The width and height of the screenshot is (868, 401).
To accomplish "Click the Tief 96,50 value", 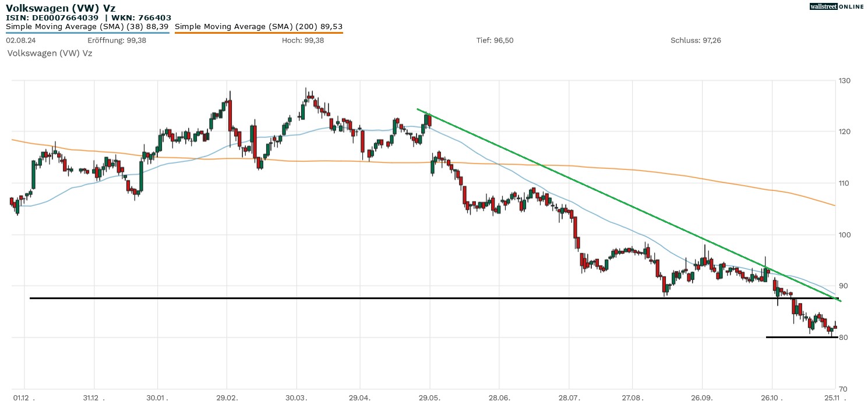I will (495, 40).
